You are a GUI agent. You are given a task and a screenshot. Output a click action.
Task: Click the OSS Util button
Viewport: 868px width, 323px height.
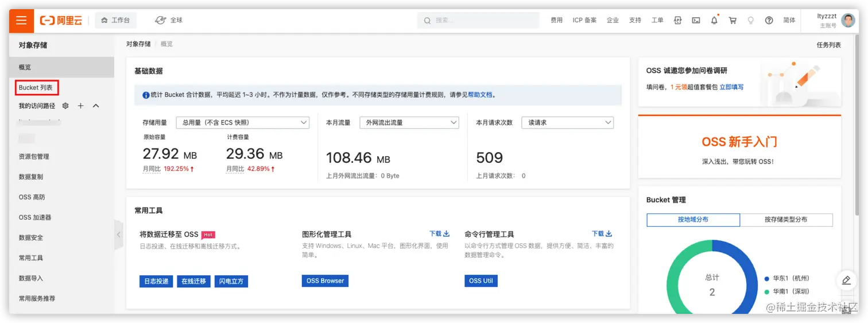tap(481, 281)
